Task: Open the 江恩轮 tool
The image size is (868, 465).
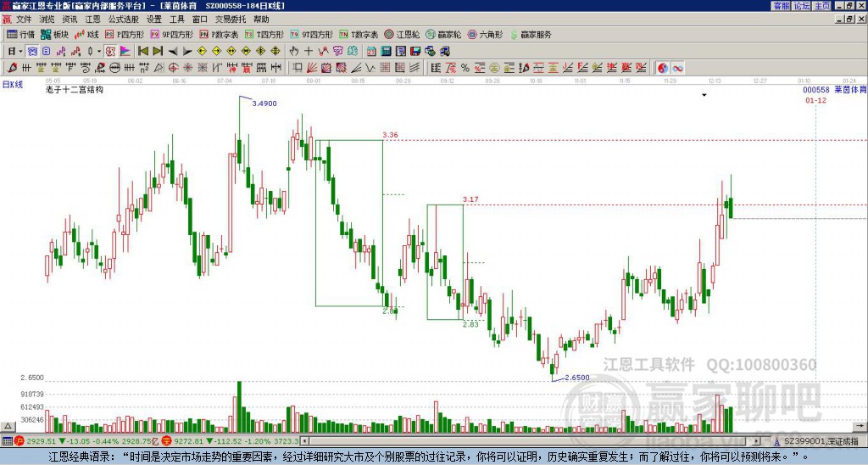Action: (x=402, y=34)
